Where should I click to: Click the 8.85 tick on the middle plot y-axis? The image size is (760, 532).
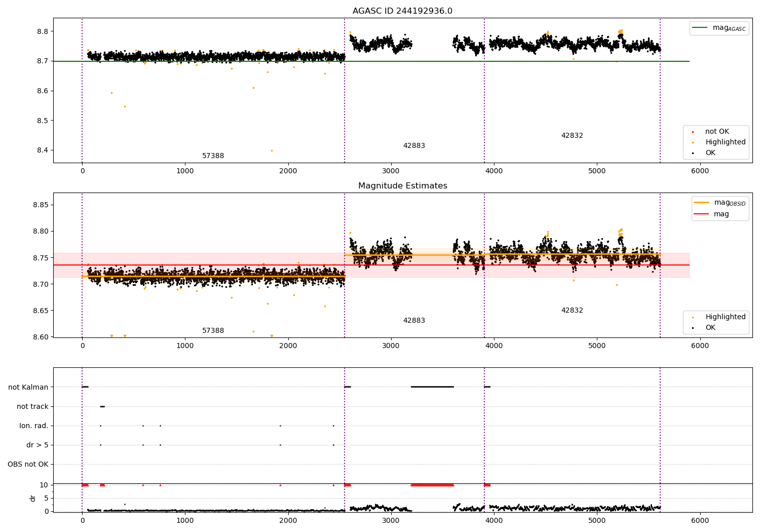click(x=41, y=205)
